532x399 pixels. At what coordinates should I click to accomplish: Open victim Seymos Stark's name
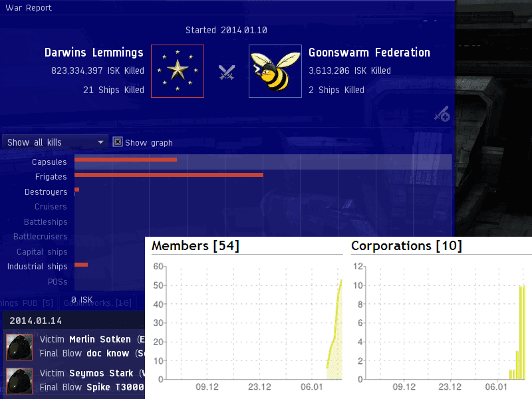pyautogui.click(x=101, y=373)
